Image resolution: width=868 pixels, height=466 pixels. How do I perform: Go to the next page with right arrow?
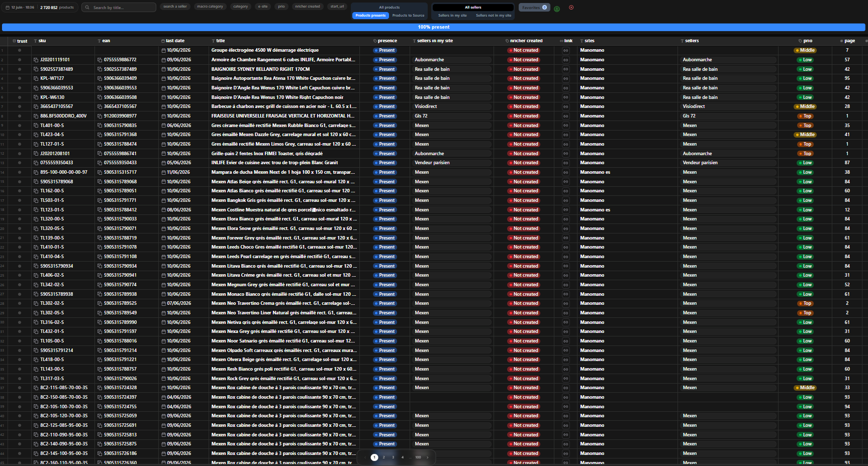[428, 457]
